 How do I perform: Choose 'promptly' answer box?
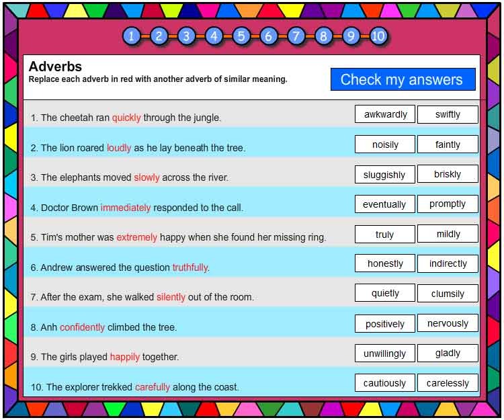tap(448, 204)
